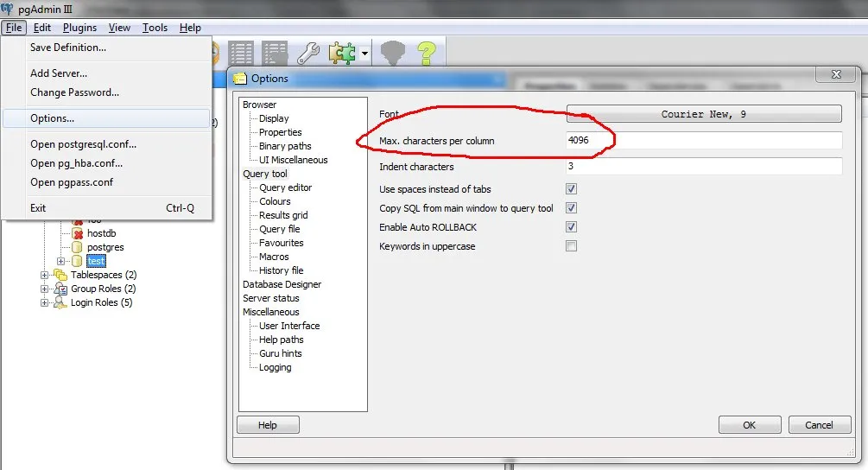Image resolution: width=868 pixels, height=470 pixels.
Task: Click the Group Roles icon
Action: (x=60, y=289)
